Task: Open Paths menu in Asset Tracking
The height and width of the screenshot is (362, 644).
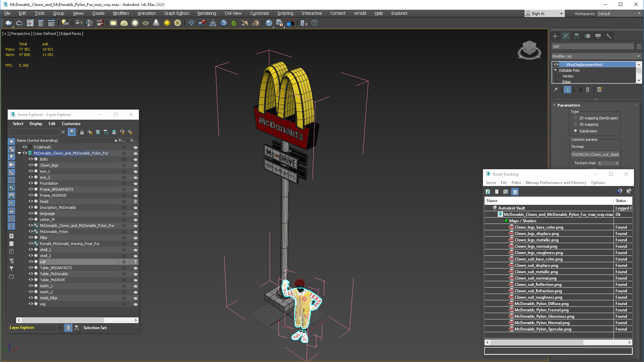Action: tap(516, 183)
